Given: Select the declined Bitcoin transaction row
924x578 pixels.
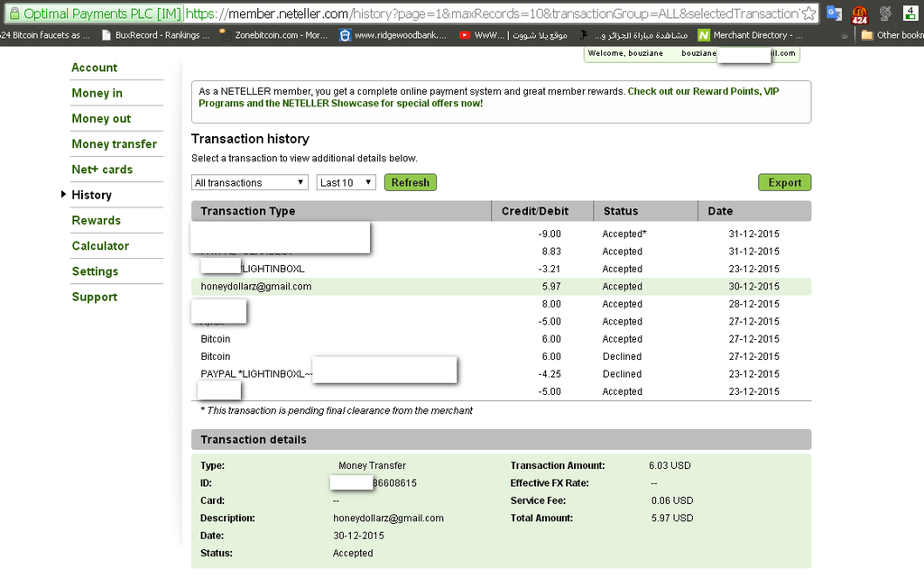Looking at the screenshot, I should pyautogui.click(x=501, y=357).
